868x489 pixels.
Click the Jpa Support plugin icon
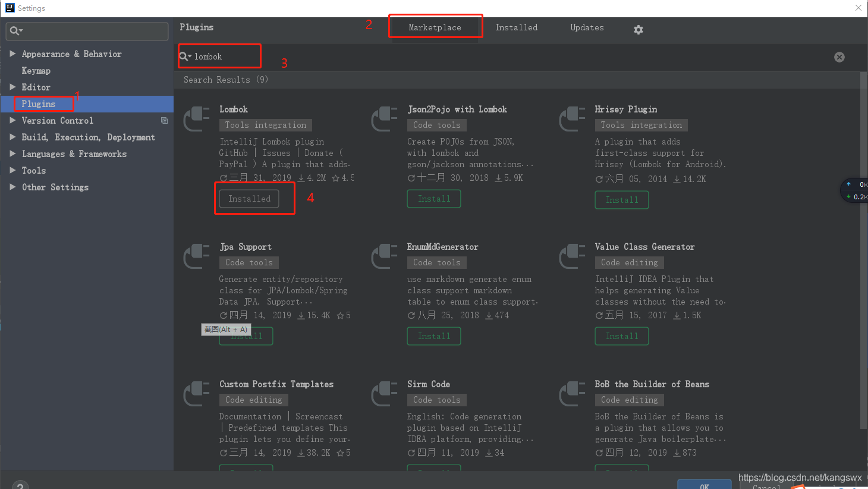click(197, 256)
